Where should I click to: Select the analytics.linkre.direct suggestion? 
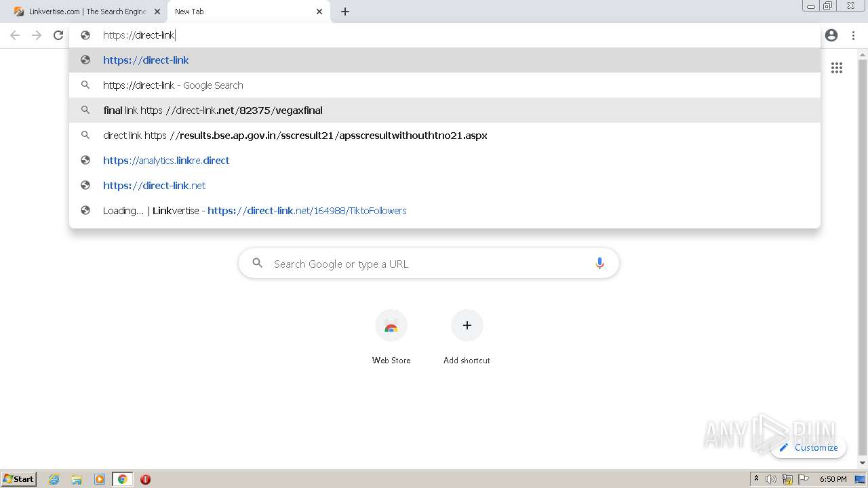[x=445, y=161]
